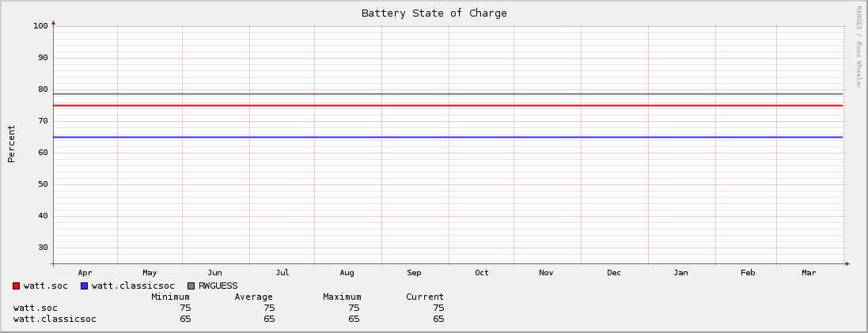Click the Percent y-axis label
Screen dimensions: 868x333
pyautogui.click(x=11, y=144)
